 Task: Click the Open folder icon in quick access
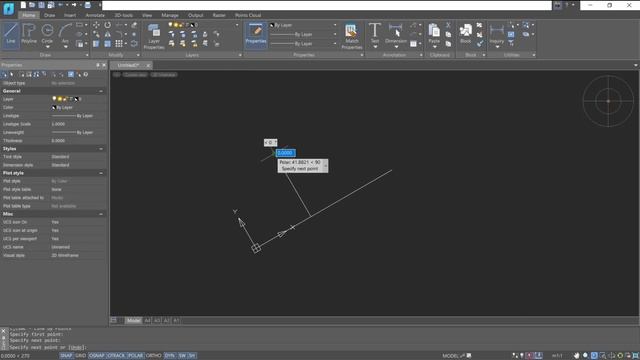pos(32,5)
